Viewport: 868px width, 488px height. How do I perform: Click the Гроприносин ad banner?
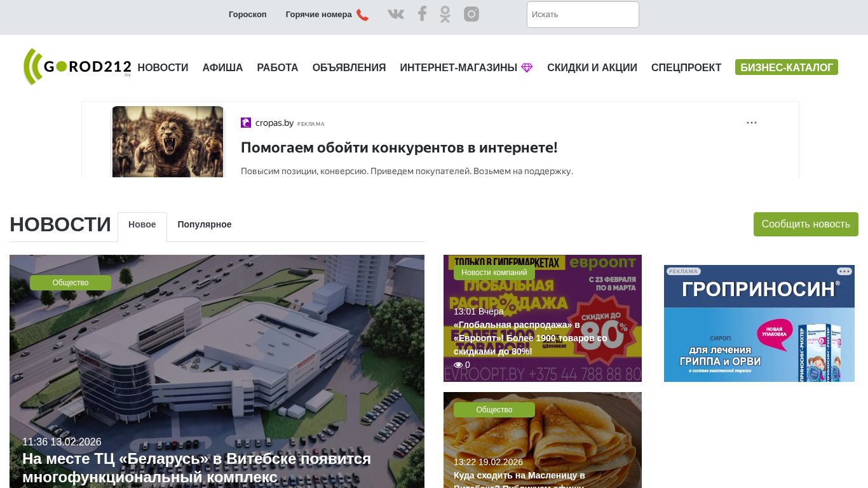tap(759, 323)
